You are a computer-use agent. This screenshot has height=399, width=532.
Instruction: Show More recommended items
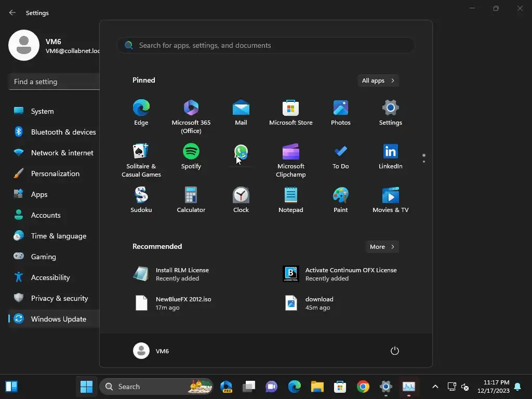point(382,247)
